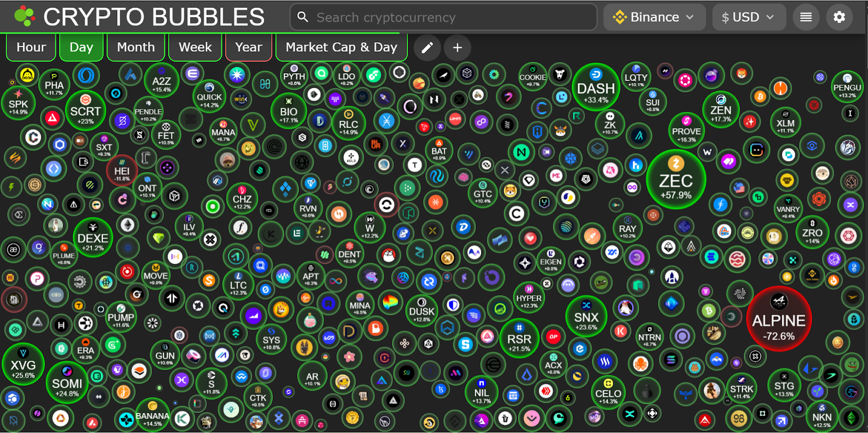
Task: Click the Crypto Bubbles logo icon
Action: pyautogui.click(x=24, y=17)
